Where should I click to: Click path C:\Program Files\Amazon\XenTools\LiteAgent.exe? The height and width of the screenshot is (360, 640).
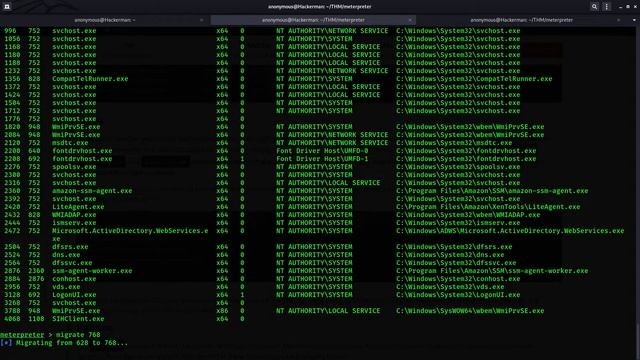[x=488, y=207]
